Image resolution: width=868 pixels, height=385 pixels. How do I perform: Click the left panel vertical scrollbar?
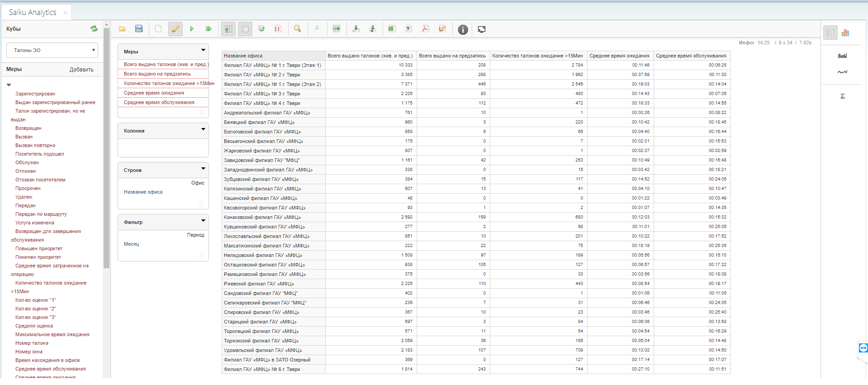coord(107,148)
